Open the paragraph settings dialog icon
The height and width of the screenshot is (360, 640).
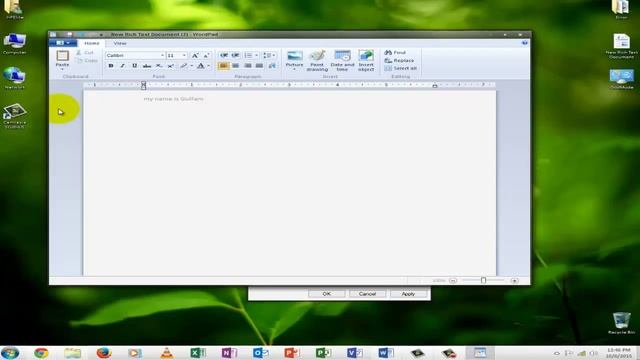(x=272, y=66)
